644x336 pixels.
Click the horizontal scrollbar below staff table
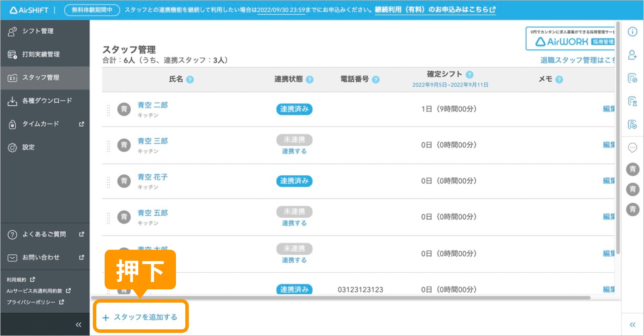341,298
